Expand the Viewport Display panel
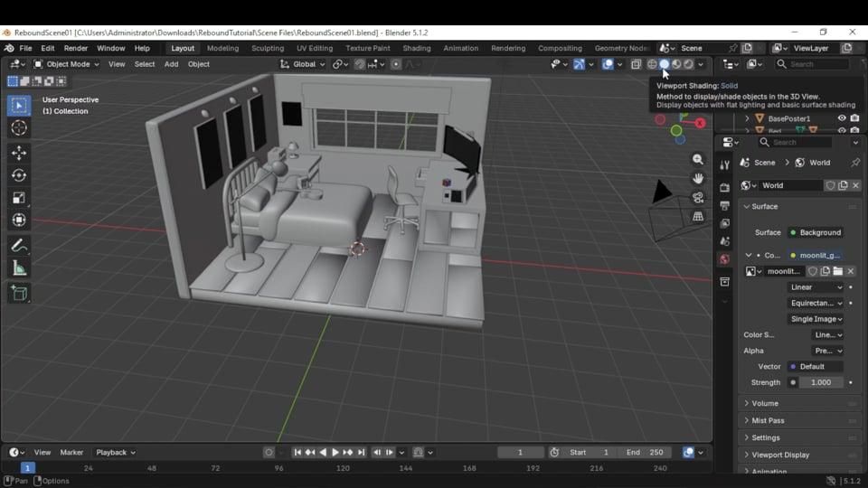Viewport: 868px width, 488px height. click(x=800, y=455)
